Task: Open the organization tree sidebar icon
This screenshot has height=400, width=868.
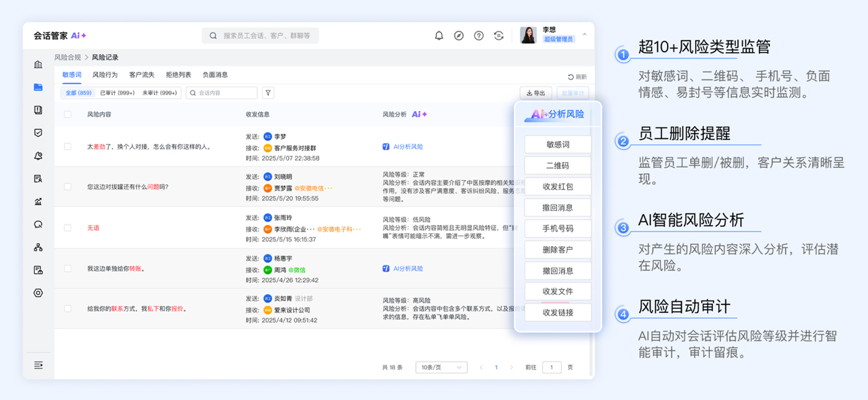Action: pos(38,247)
